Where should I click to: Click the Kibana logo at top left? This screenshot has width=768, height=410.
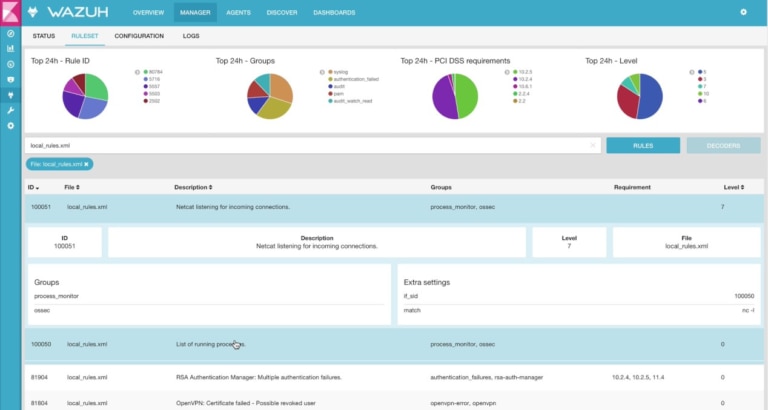[10, 11]
